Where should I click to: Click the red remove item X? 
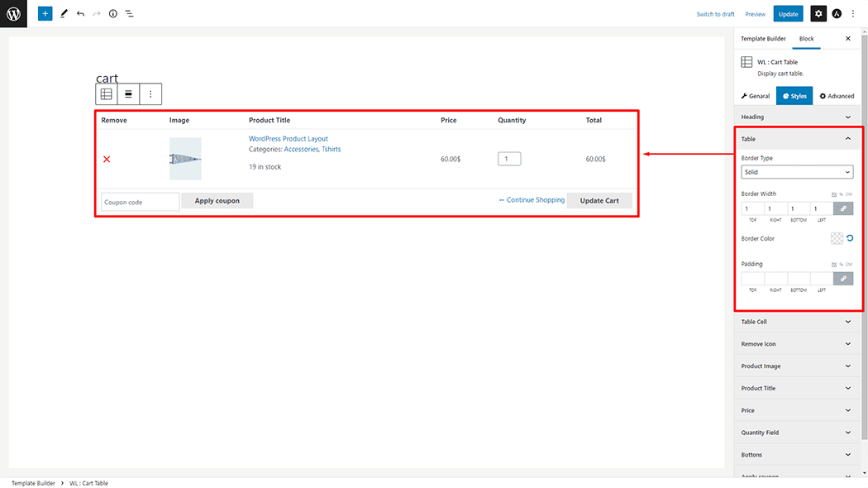pyautogui.click(x=107, y=159)
